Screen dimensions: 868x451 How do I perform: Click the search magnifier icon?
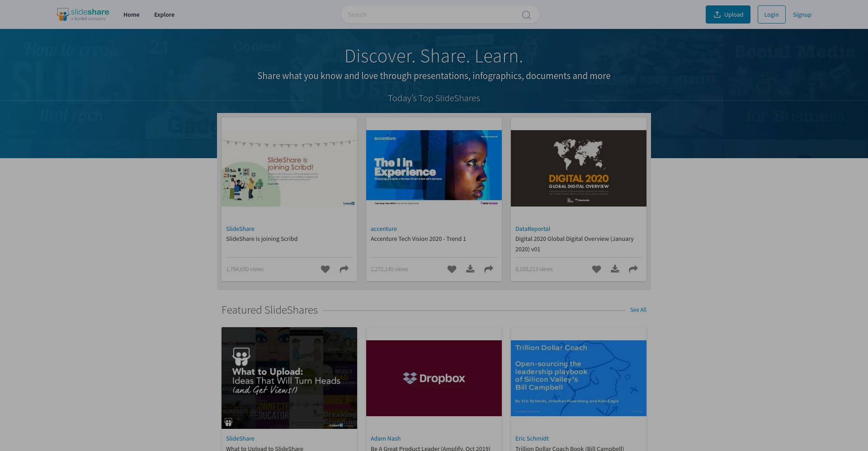point(526,15)
